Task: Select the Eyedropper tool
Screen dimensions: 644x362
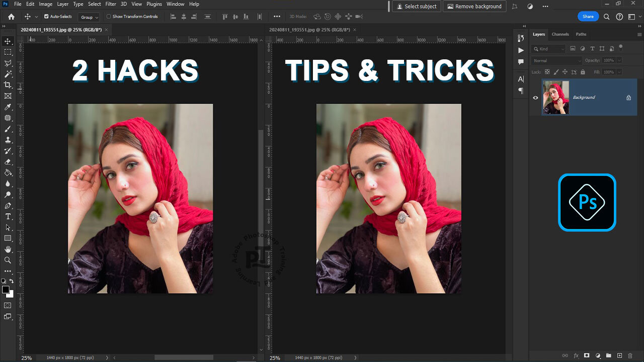Action: click(8, 107)
